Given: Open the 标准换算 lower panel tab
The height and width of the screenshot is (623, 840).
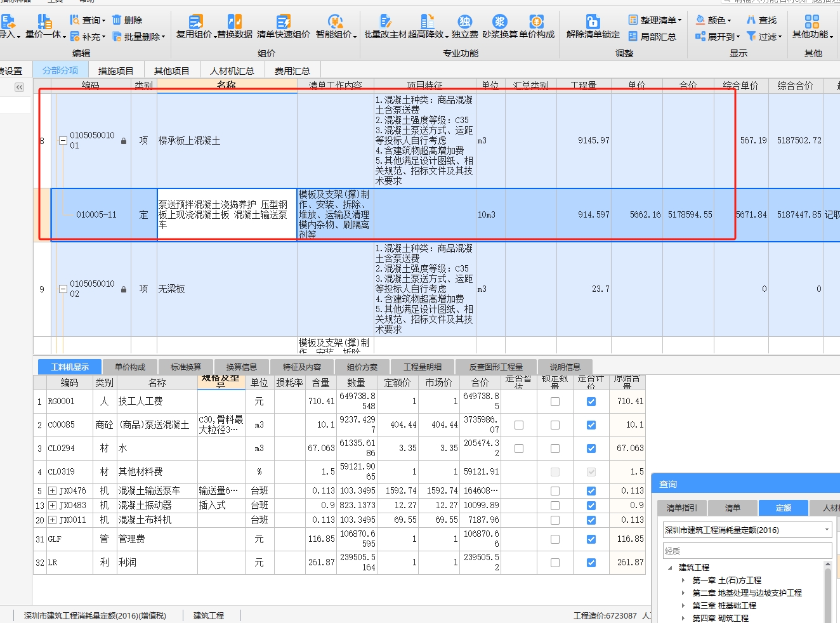Looking at the screenshot, I should (186, 367).
